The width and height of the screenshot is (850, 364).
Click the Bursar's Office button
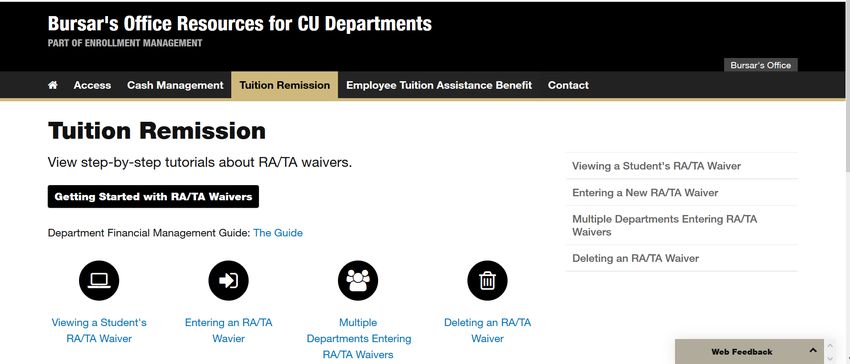(761, 65)
